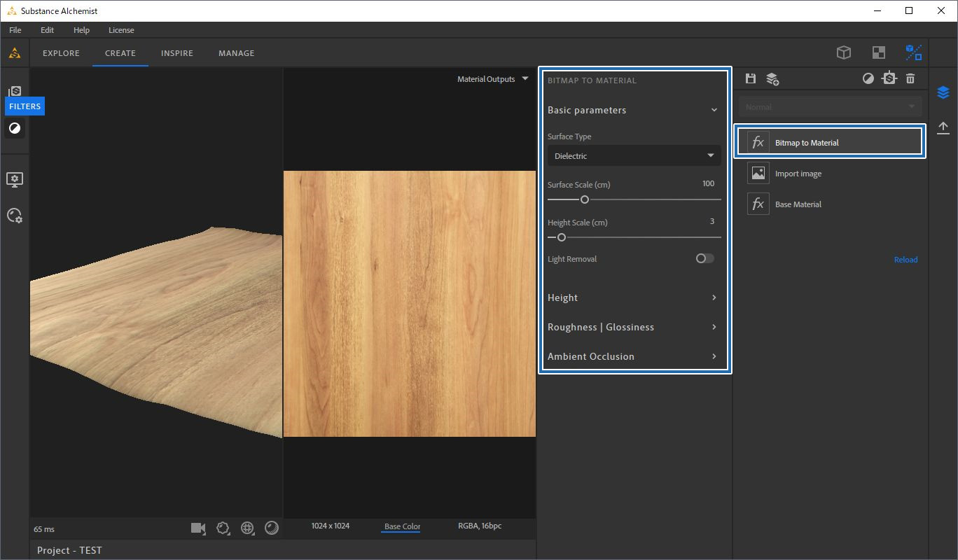Click the Base Color output label
The image size is (958, 560).
click(x=402, y=526)
